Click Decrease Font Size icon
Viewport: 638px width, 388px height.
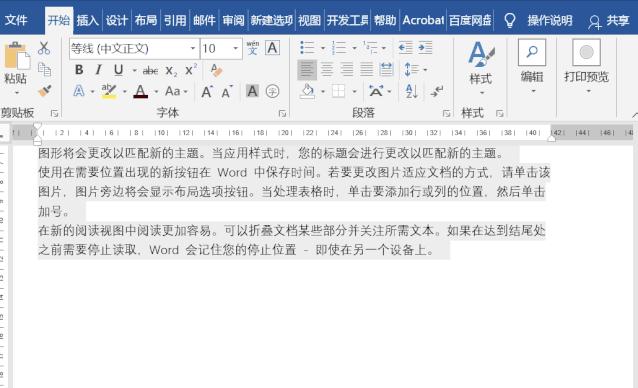(x=227, y=92)
